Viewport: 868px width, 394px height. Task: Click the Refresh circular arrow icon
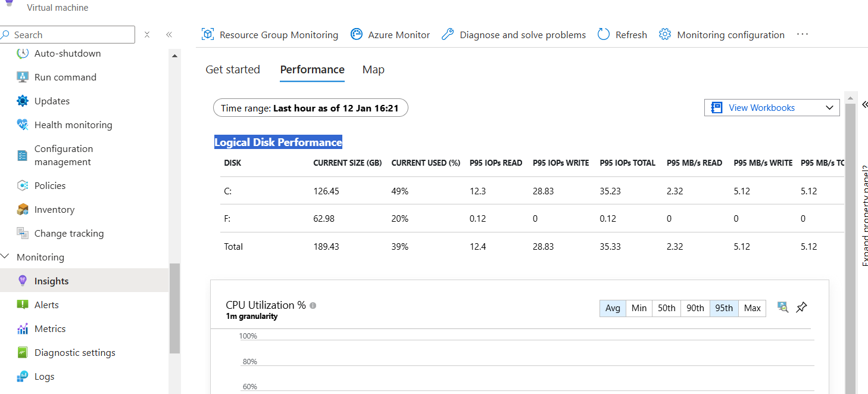[604, 35]
